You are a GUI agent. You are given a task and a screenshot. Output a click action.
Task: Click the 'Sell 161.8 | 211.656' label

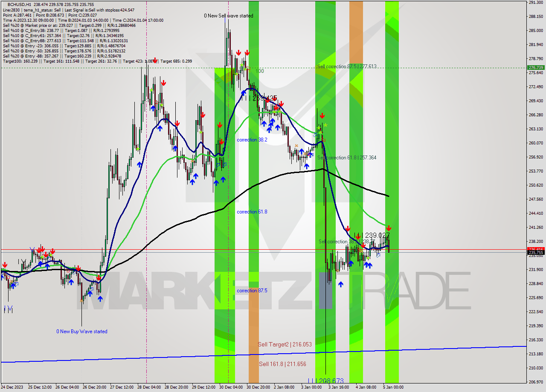(282, 364)
